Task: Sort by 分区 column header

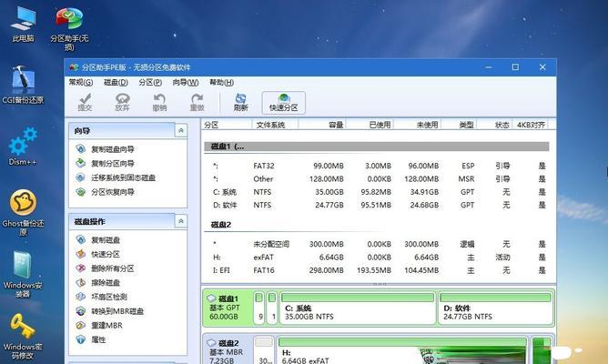Action: point(227,125)
